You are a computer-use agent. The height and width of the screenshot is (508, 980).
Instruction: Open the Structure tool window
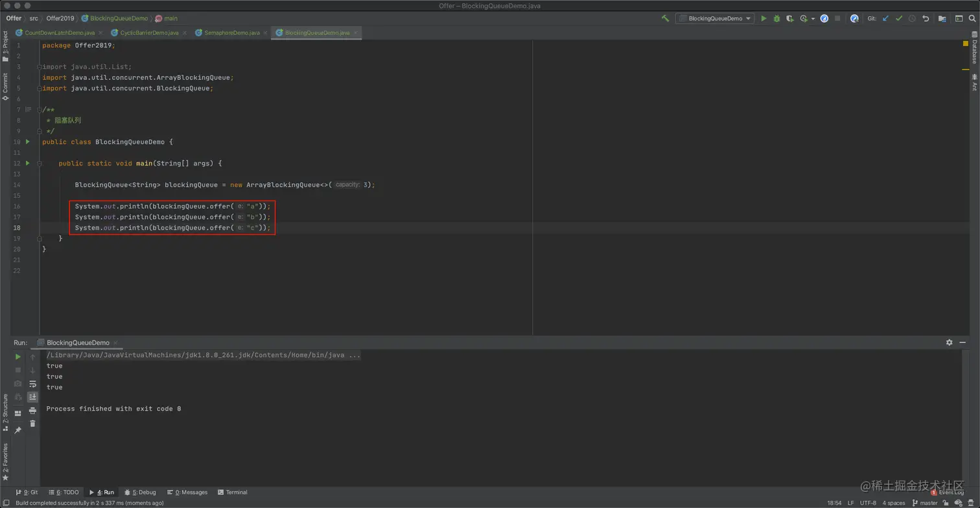(5, 412)
